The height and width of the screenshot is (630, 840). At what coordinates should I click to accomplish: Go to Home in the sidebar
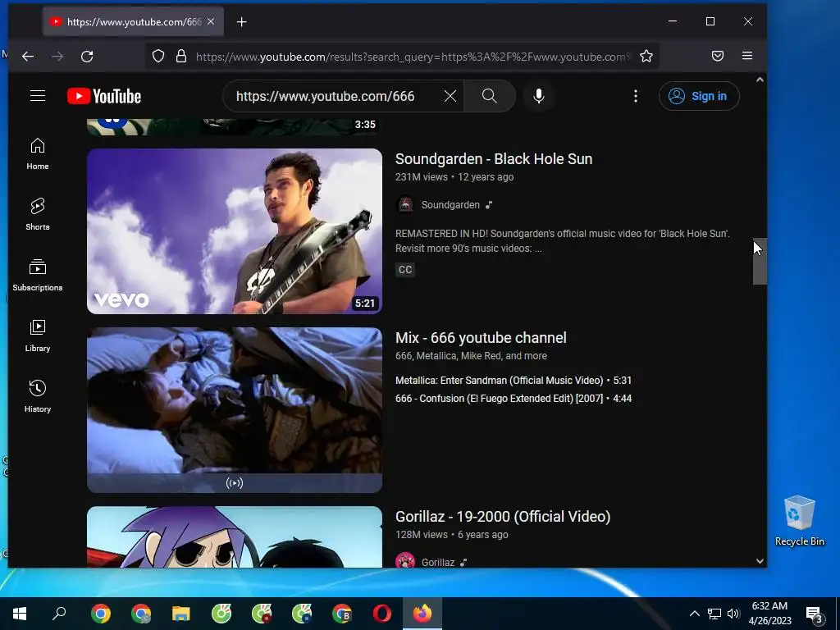[x=38, y=153]
